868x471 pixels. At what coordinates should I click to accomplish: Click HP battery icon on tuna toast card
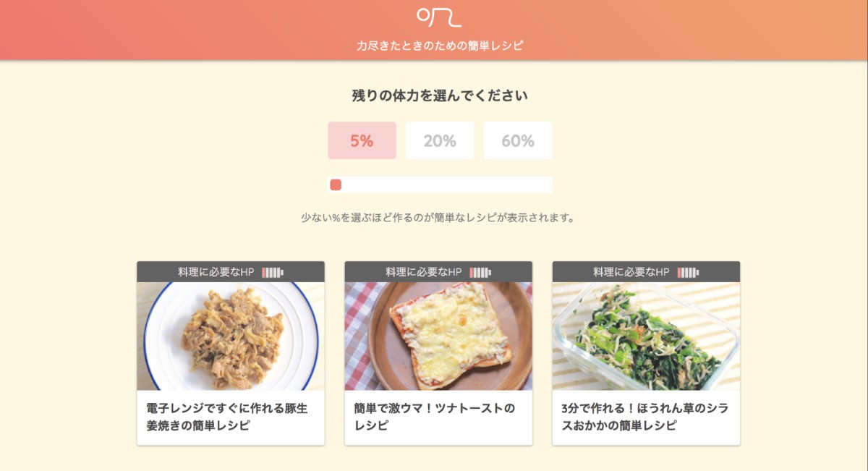(x=480, y=273)
